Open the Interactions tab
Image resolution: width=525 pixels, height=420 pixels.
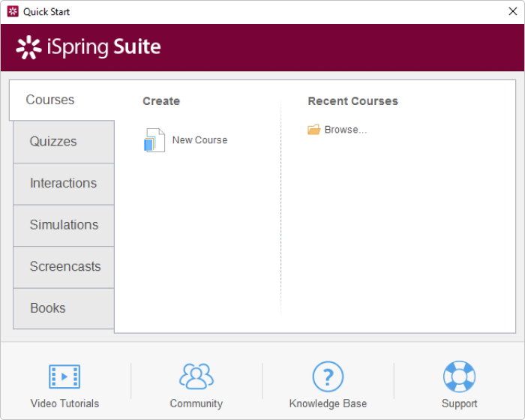(64, 184)
